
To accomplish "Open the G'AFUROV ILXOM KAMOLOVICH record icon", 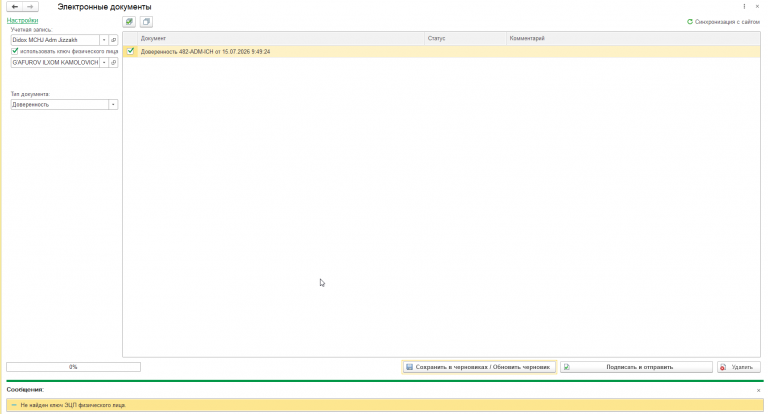I will tap(113, 62).
